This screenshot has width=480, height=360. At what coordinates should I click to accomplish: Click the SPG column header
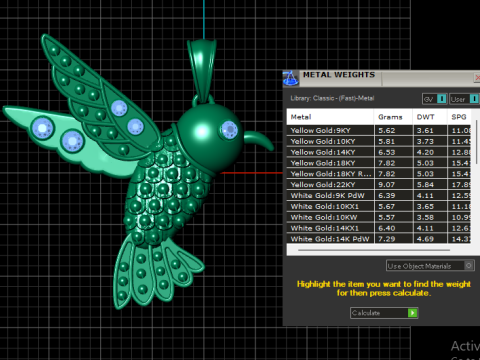coord(459,117)
